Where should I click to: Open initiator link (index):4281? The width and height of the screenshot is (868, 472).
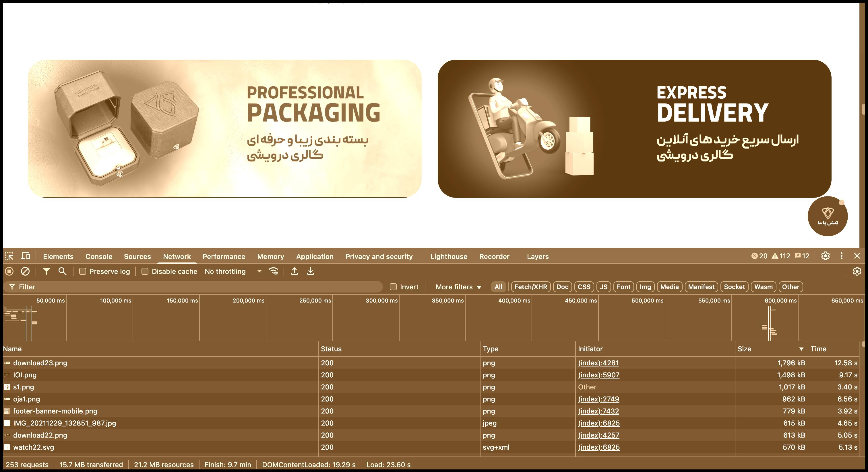click(598, 363)
